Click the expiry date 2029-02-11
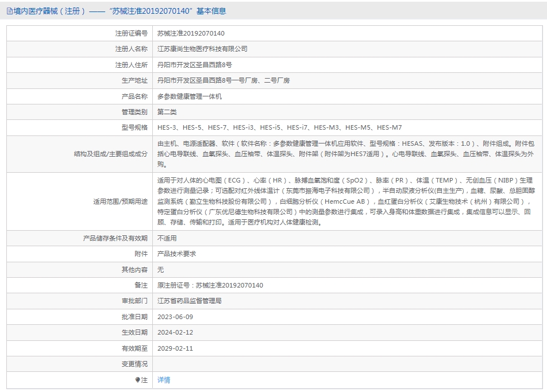The image size is (547, 392). tap(175, 348)
